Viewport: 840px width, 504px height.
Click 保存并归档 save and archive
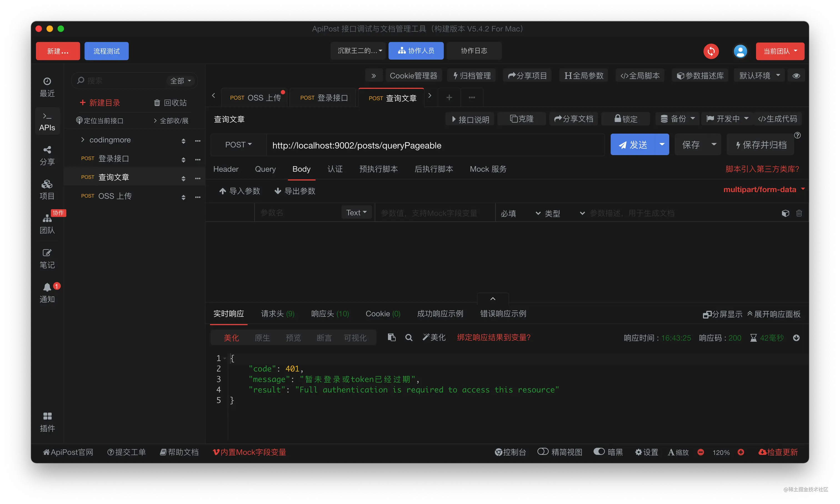pos(760,144)
